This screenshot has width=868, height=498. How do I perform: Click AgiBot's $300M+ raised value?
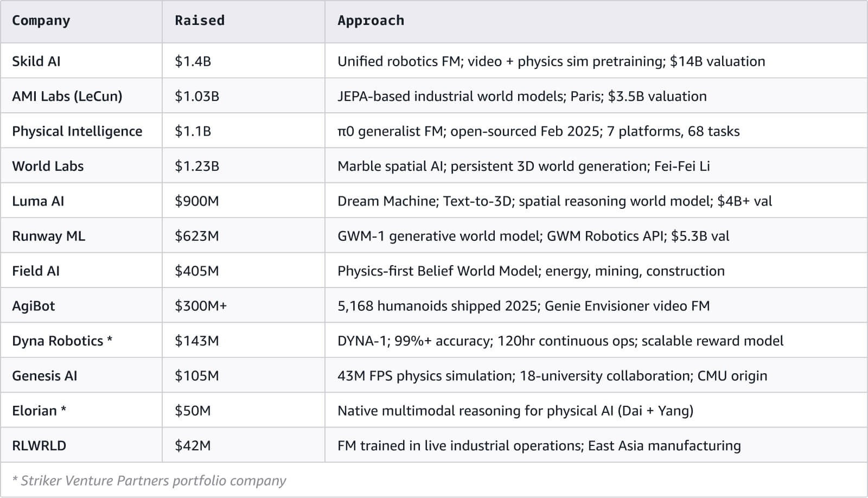tap(201, 306)
